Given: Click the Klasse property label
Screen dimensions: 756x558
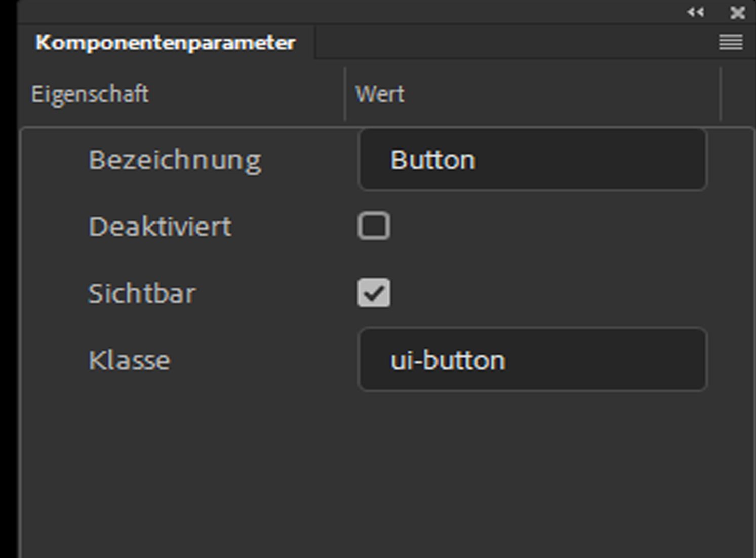Looking at the screenshot, I should tap(129, 360).
